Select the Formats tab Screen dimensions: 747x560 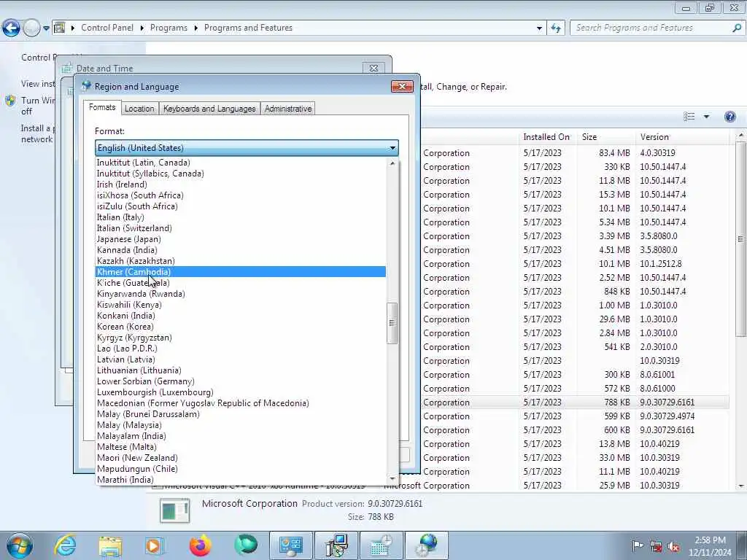coord(102,108)
